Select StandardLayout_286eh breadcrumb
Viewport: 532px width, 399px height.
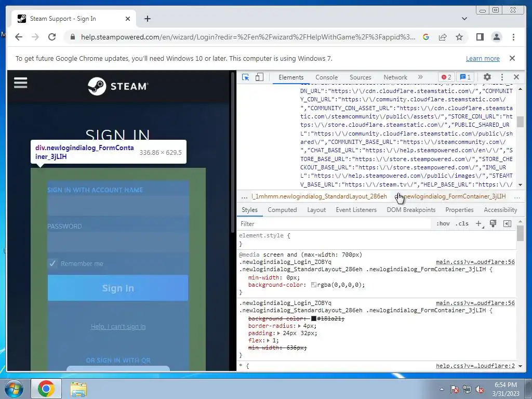(319, 196)
